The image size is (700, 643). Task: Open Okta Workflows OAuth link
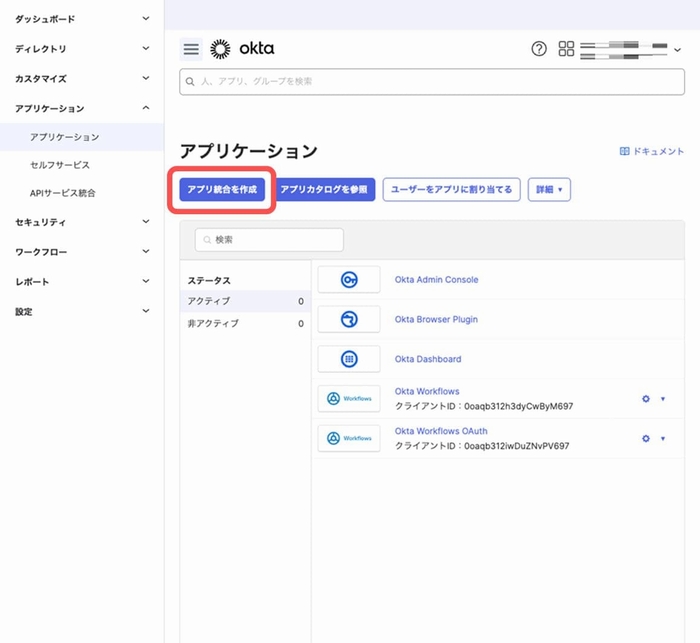441,431
